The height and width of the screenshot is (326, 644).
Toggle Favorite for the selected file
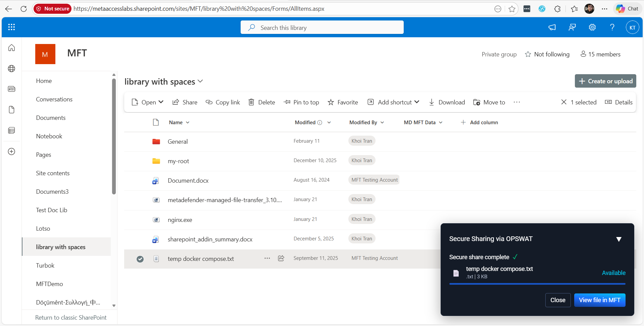point(343,102)
